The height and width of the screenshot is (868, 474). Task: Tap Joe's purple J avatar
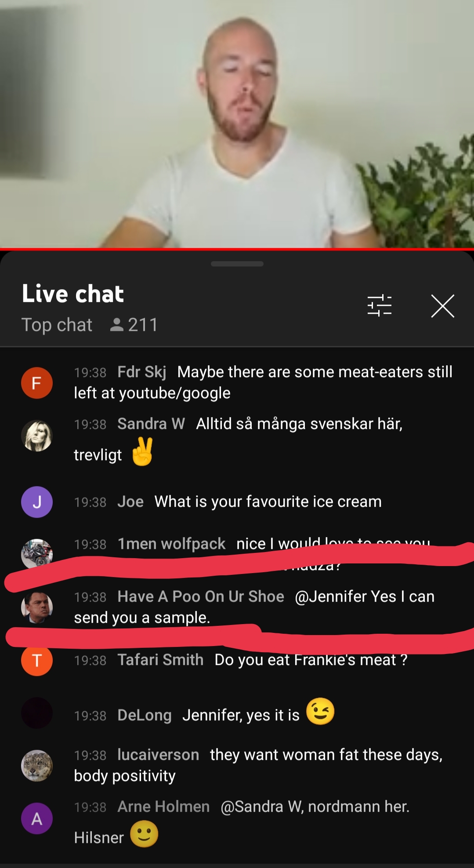click(x=37, y=502)
